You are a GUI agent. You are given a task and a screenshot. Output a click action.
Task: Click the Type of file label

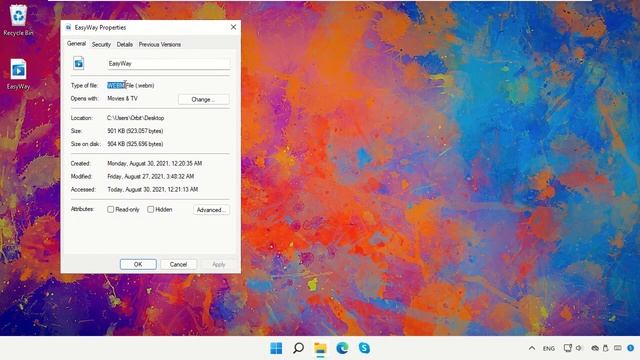(x=84, y=85)
